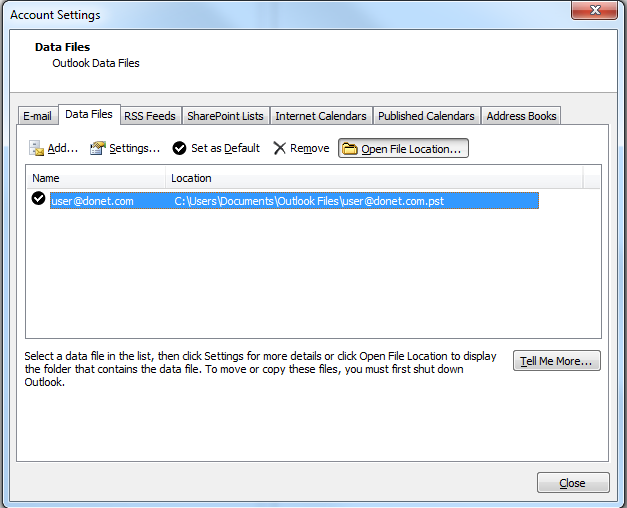The width and height of the screenshot is (627, 508).
Task: Click the Tell Me More button
Action: pyautogui.click(x=557, y=361)
